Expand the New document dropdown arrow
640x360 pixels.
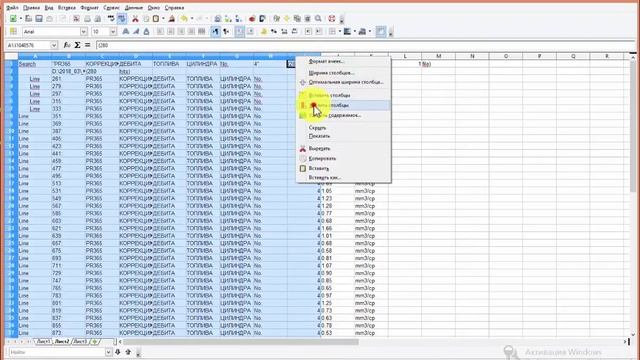[x=20, y=19]
